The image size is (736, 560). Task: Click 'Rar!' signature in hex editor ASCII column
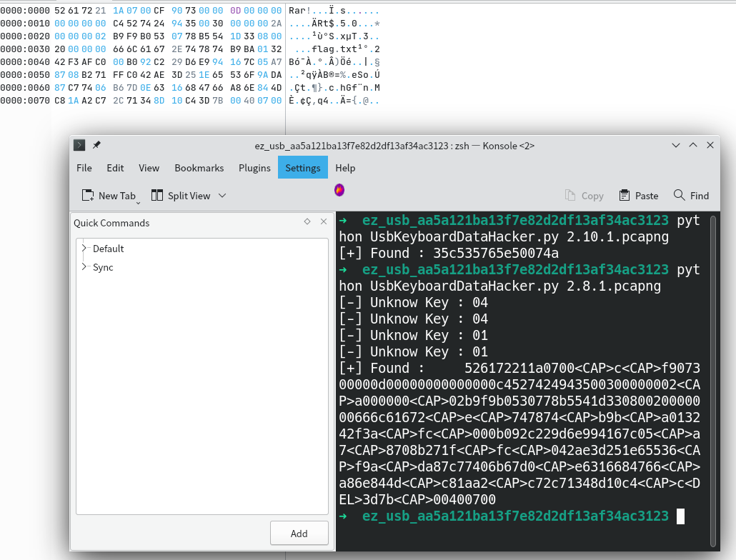pos(300,10)
